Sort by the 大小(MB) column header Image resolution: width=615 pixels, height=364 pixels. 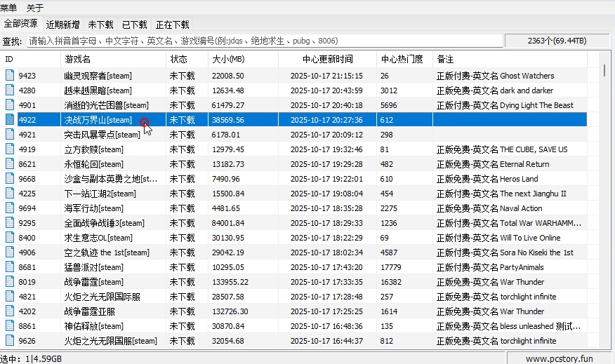(243, 59)
